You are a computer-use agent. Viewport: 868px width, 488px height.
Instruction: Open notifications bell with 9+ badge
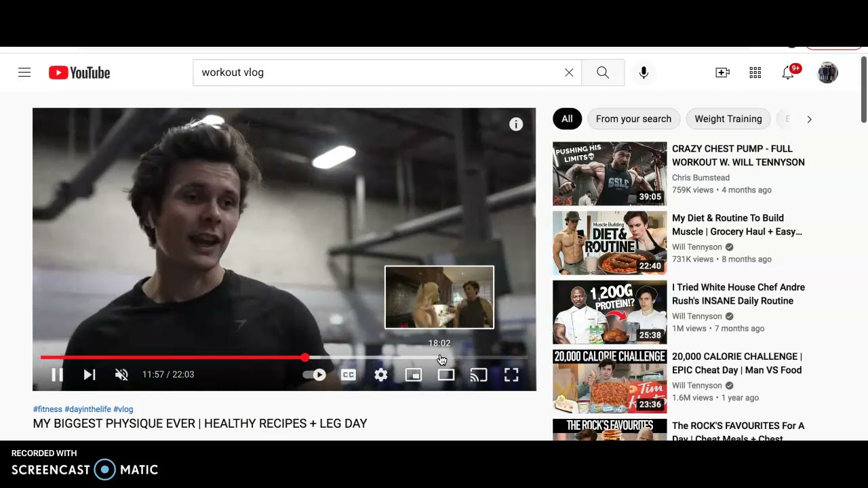pos(789,72)
